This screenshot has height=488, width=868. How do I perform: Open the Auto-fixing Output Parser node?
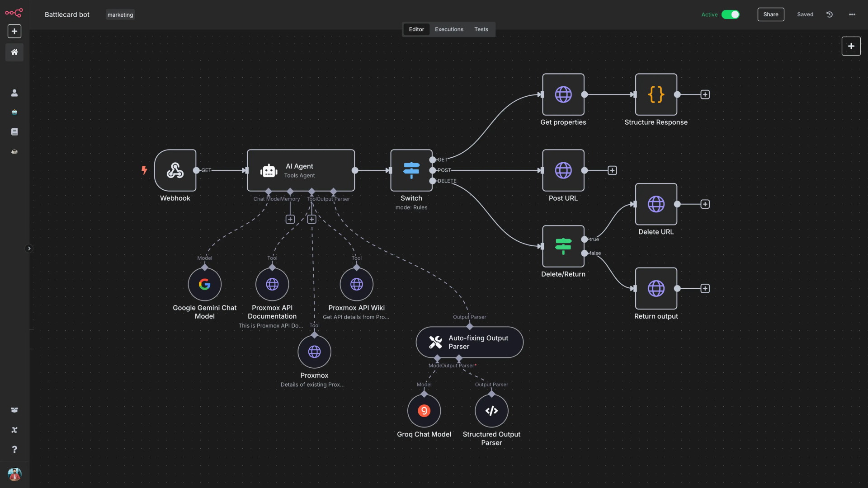pos(469,342)
